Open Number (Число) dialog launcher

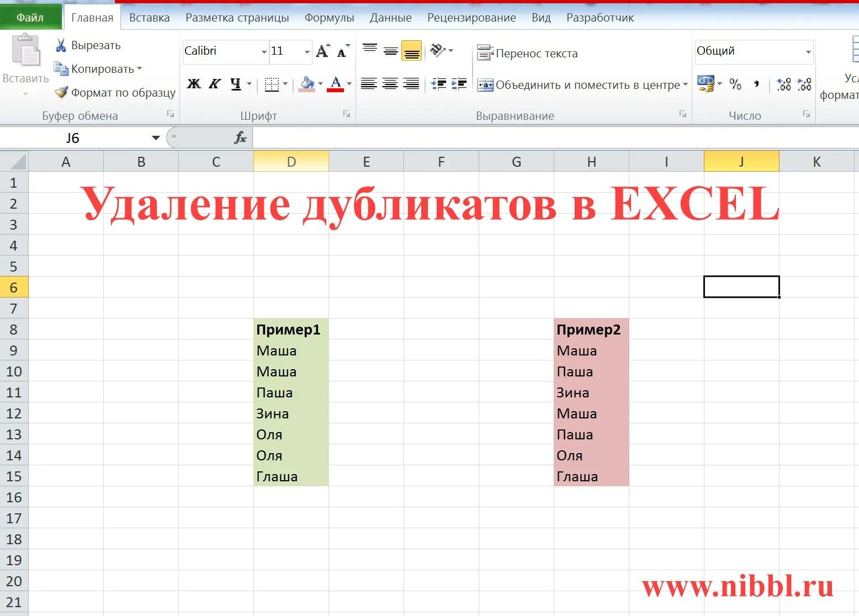807,114
